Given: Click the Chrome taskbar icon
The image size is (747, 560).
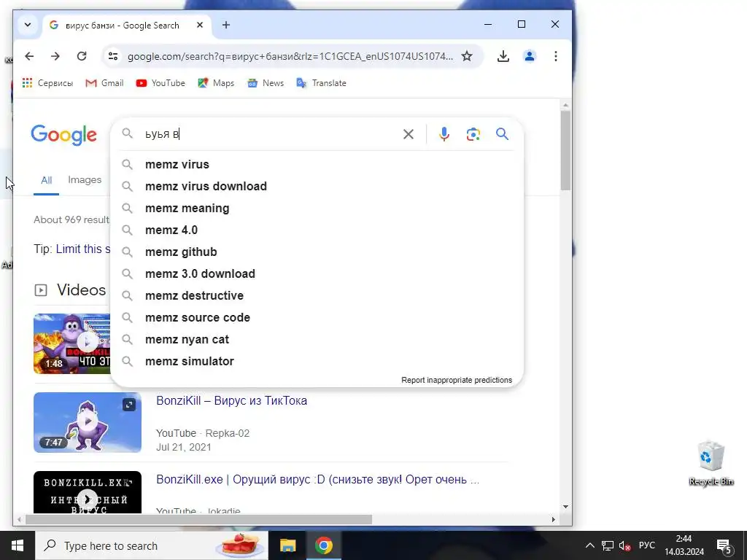Looking at the screenshot, I should click(x=323, y=545).
